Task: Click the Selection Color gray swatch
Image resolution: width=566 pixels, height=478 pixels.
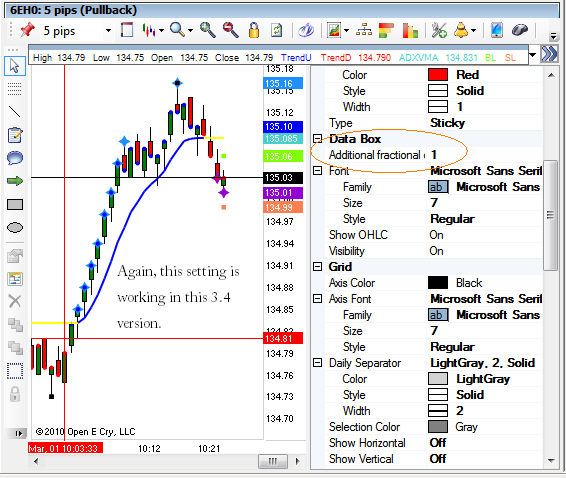Action: pyautogui.click(x=438, y=426)
